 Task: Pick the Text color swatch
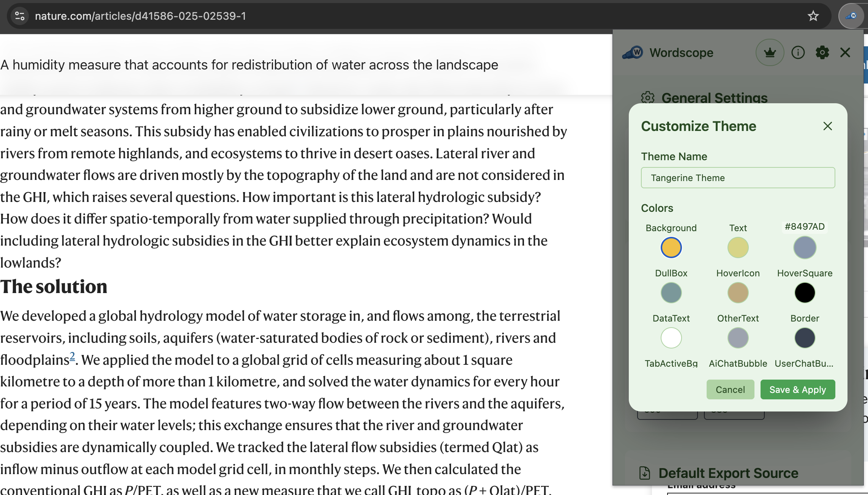[738, 247]
